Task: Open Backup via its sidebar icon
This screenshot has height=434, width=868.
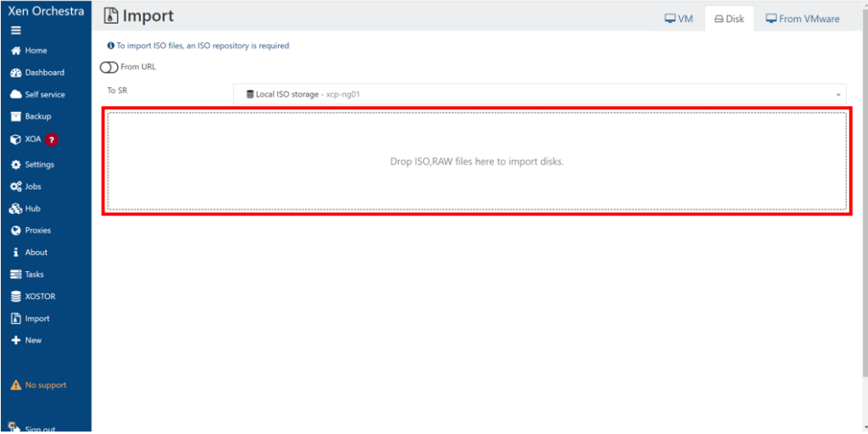Action: coord(15,117)
